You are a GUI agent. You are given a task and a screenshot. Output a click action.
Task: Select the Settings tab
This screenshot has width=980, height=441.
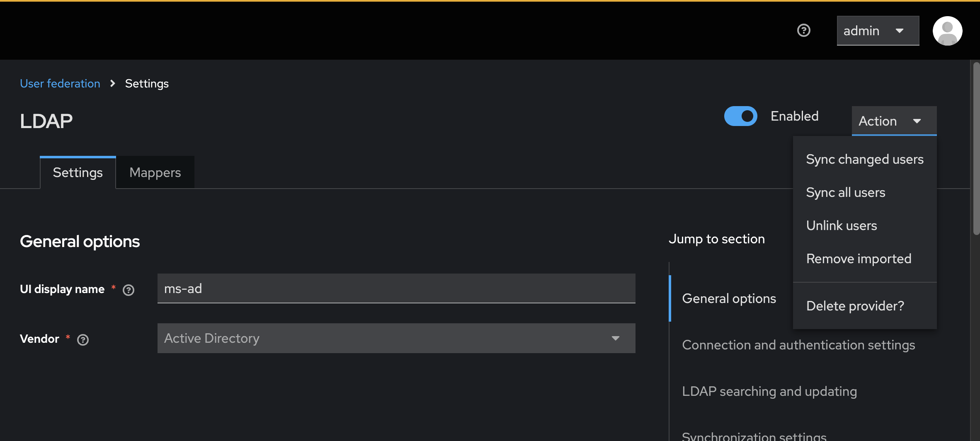pos(78,172)
